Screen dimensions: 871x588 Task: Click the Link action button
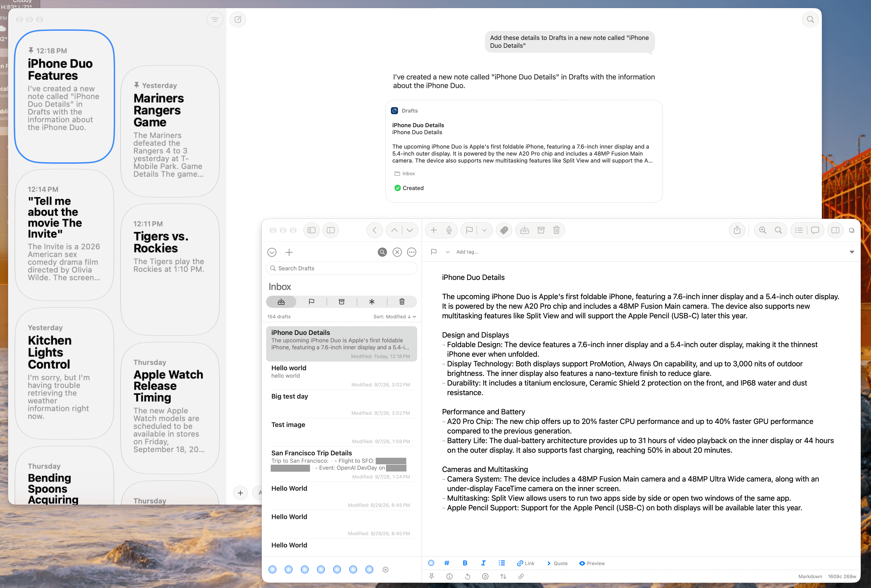coord(525,563)
